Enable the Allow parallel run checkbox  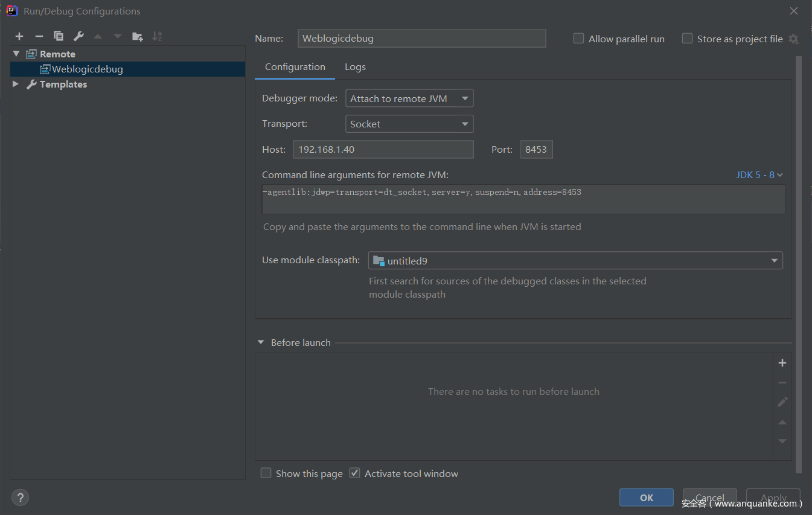tap(578, 39)
